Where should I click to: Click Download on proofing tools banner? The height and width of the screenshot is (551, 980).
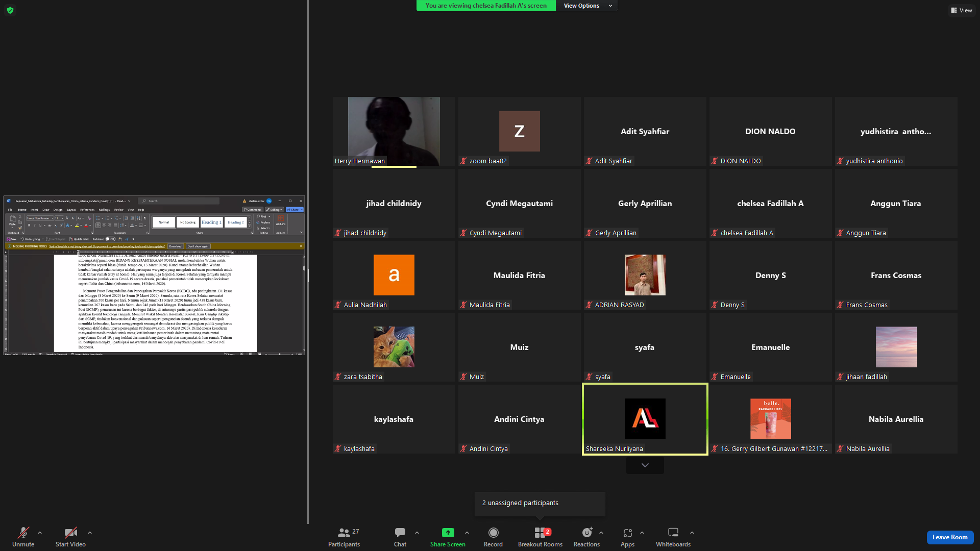coord(175,246)
